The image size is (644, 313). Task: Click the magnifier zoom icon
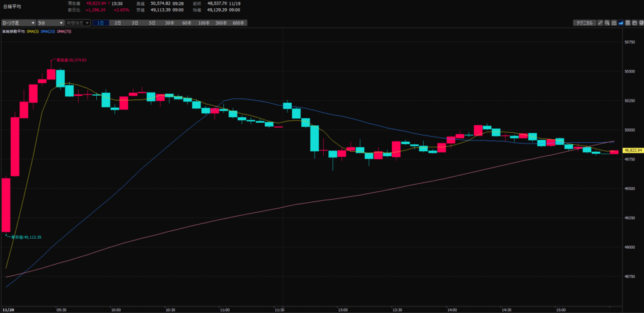[607, 23]
